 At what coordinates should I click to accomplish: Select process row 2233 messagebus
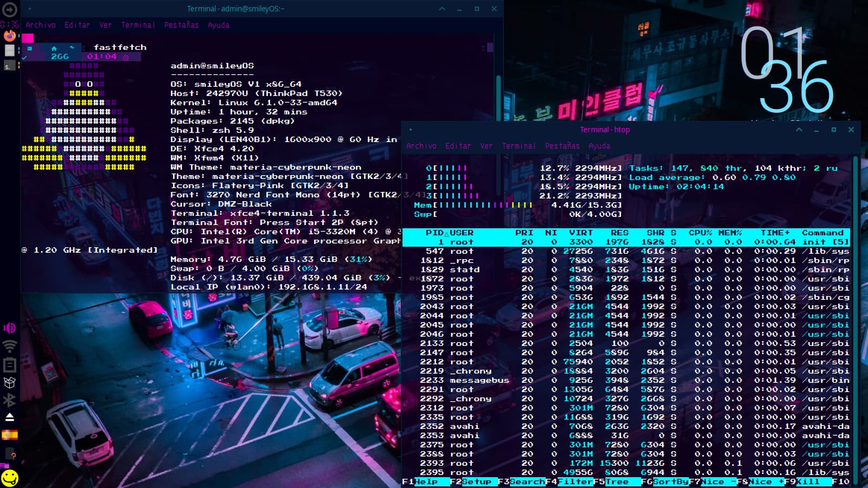click(x=627, y=380)
